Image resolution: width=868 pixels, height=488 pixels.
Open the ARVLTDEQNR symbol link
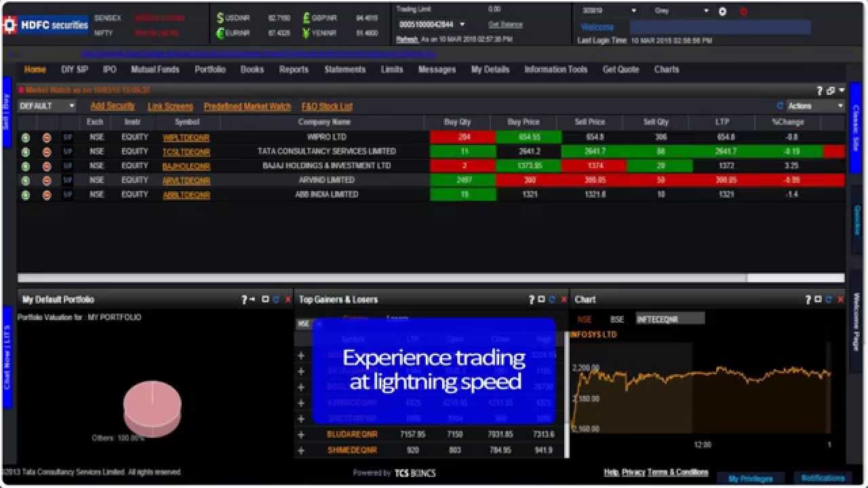click(186, 181)
